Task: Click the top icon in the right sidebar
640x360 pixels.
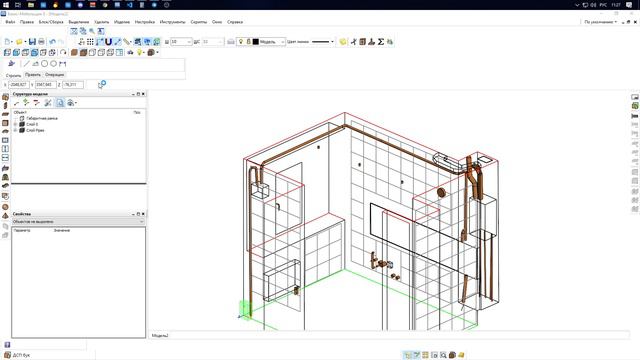Action: point(635,97)
